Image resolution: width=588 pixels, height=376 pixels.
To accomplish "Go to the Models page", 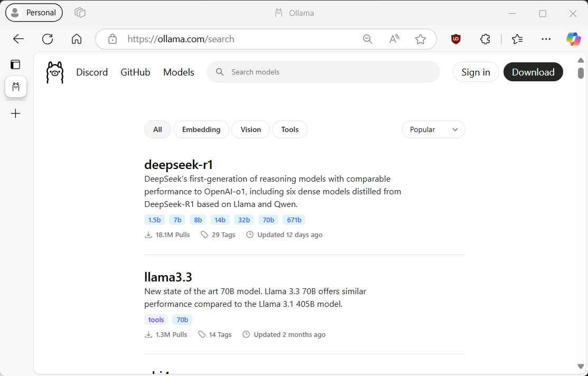I will click(179, 72).
